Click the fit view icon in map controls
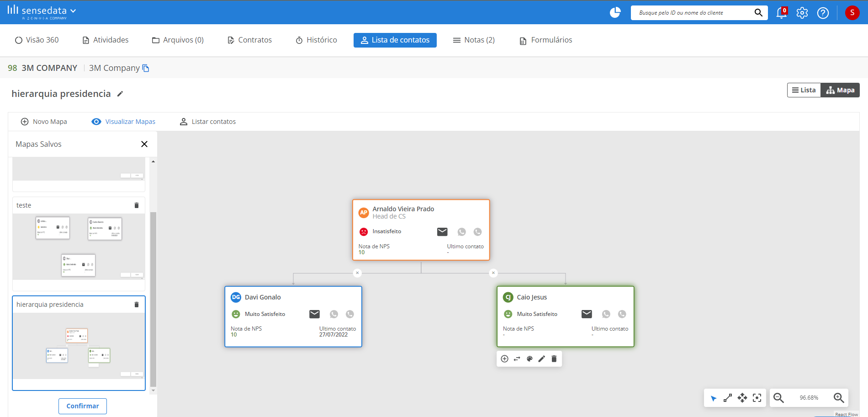 coord(757,398)
